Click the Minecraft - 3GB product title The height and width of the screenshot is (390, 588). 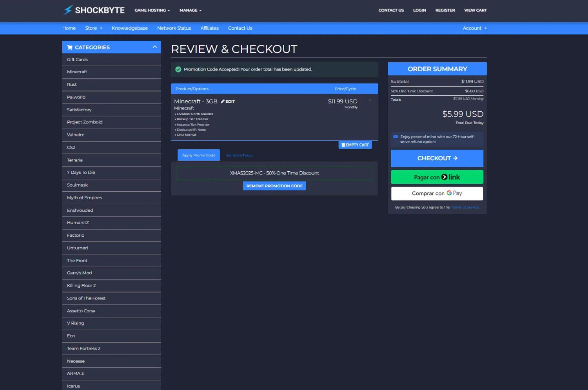pyautogui.click(x=196, y=102)
